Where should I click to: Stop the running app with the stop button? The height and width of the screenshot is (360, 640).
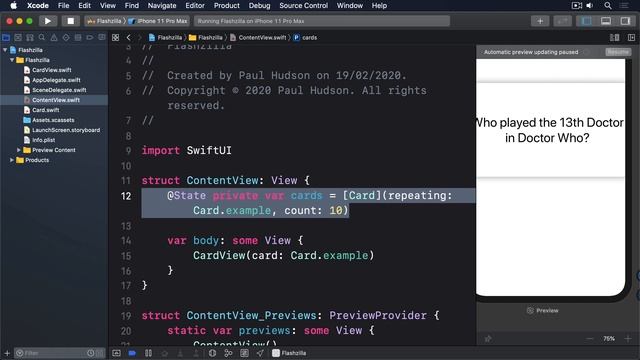pyautogui.click(x=70, y=21)
